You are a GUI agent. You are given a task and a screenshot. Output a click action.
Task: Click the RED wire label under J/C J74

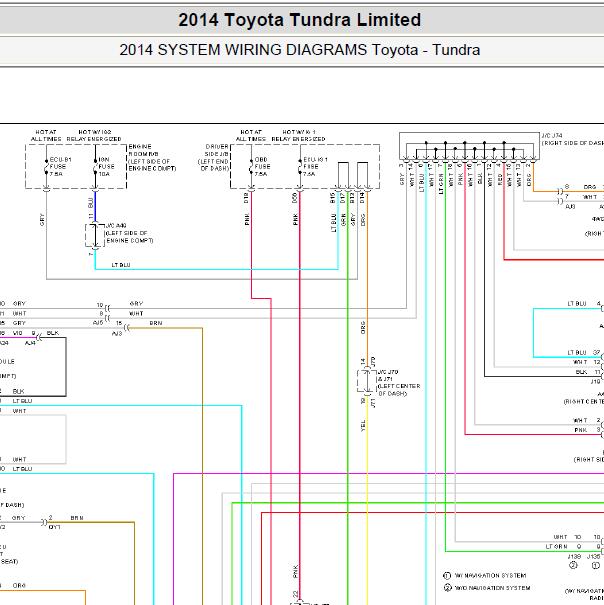tap(500, 179)
